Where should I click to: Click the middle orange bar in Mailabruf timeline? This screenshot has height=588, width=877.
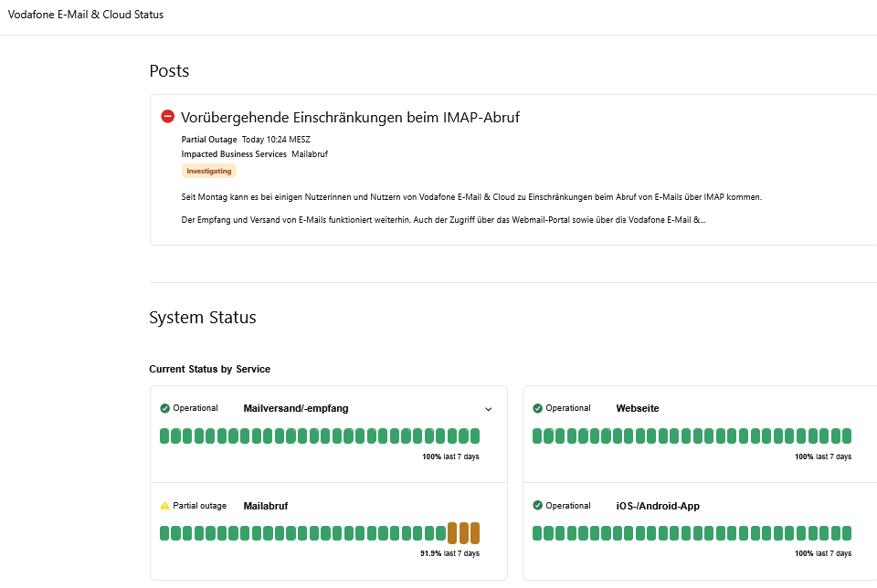click(464, 533)
